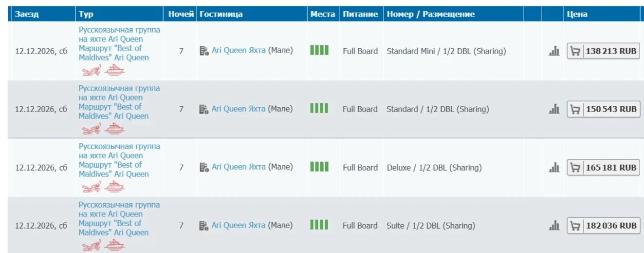Click yacht icon under second tour name
Screen dimensions: 644x253
coord(114,129)
